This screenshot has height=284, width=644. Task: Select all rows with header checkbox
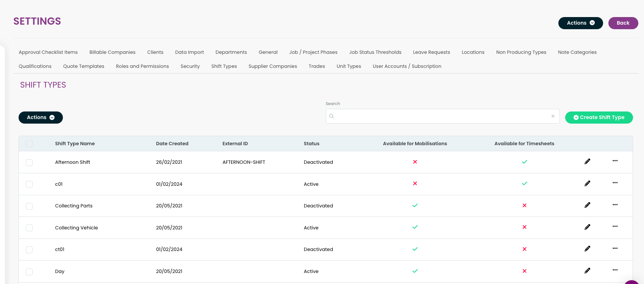click(29, 144)
